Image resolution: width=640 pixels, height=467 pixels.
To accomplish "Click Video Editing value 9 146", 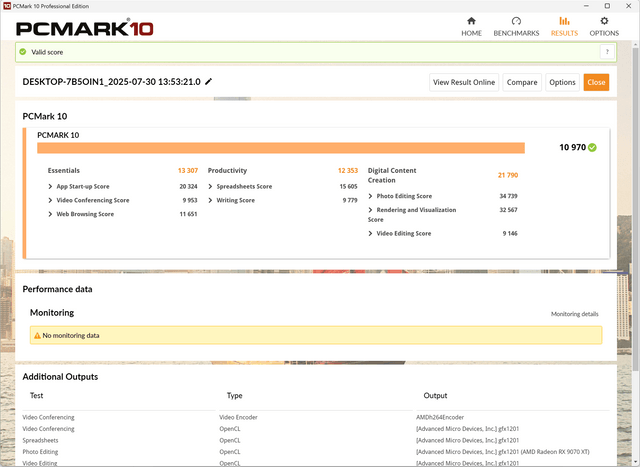I will 510,234.
